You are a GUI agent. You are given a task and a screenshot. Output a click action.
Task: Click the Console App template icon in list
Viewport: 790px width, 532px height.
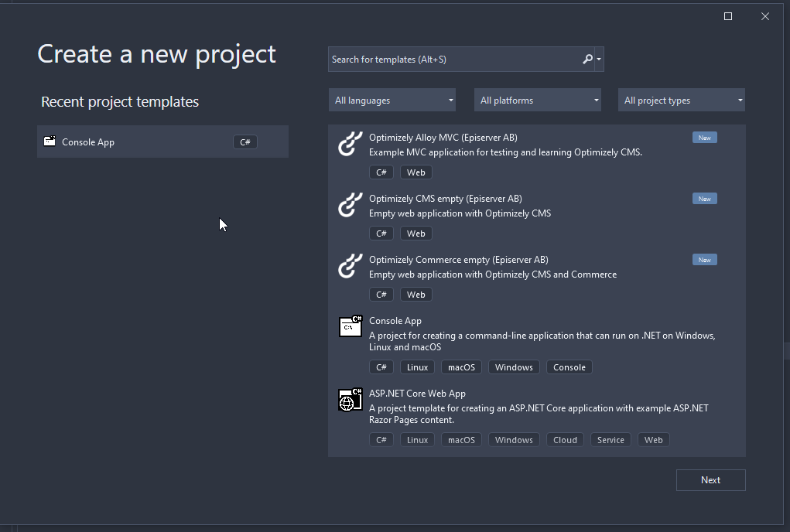351,327
